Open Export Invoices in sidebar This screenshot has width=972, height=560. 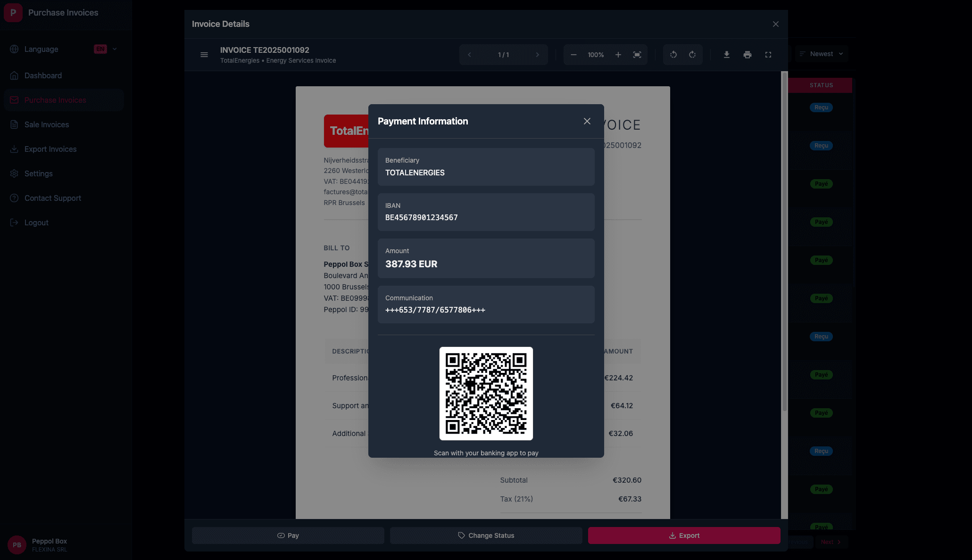64,149
